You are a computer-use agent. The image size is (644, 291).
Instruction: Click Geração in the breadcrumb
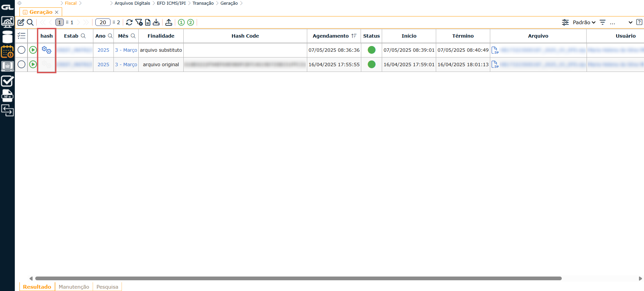229,3
